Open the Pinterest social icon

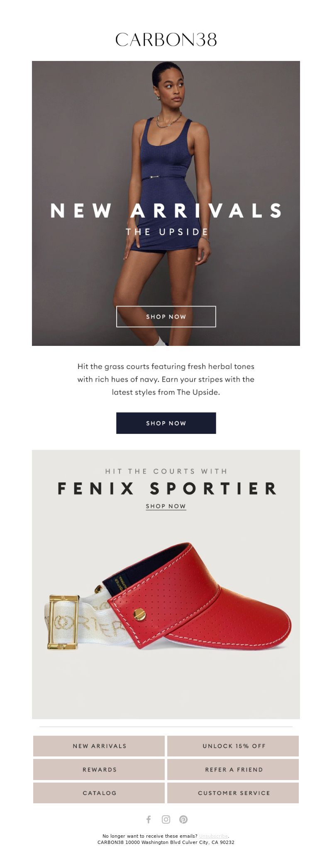click(183, 819)
